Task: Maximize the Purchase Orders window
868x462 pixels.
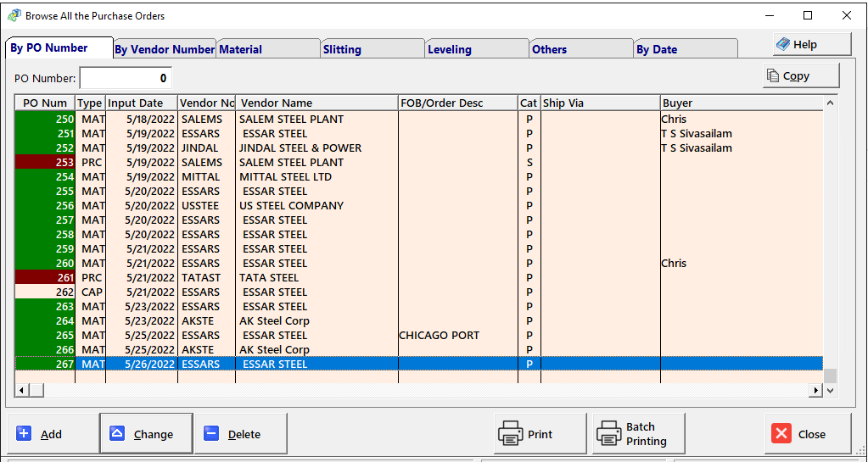Action: (808, 15)
